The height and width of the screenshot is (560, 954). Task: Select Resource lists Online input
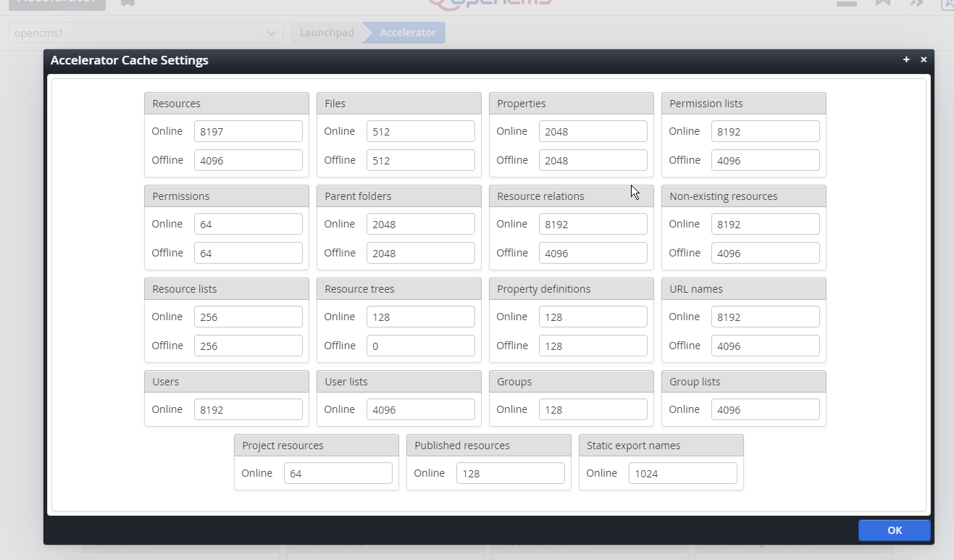[248, 317]
